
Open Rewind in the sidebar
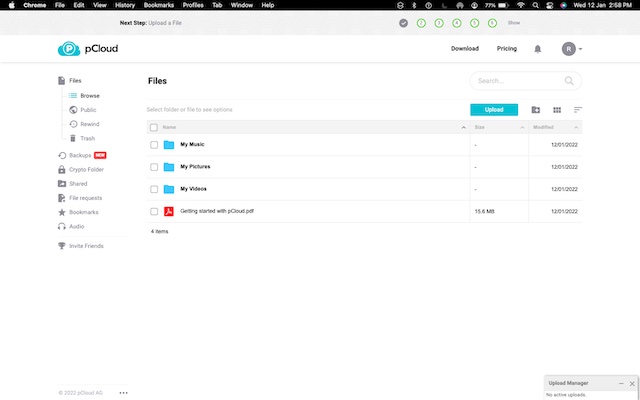[x=84, y=124]
